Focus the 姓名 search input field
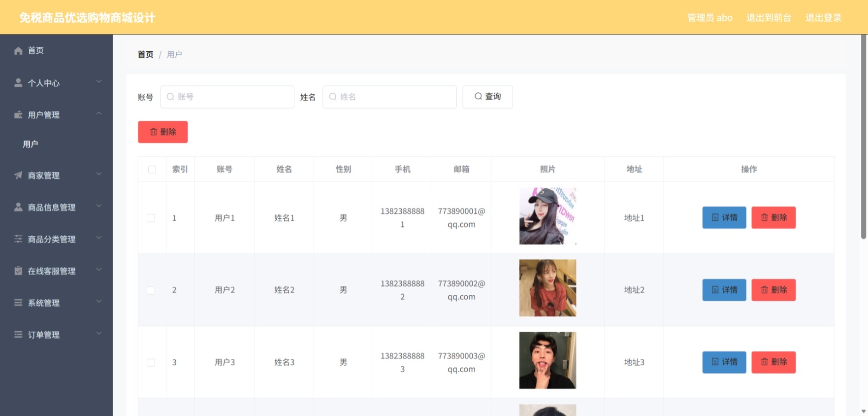The image size is (868, 416). pyautogui.click(x=389, y=97)
